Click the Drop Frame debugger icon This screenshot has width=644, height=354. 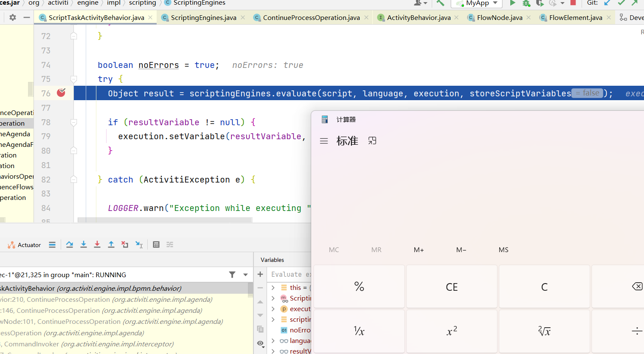tap(125, 244)
